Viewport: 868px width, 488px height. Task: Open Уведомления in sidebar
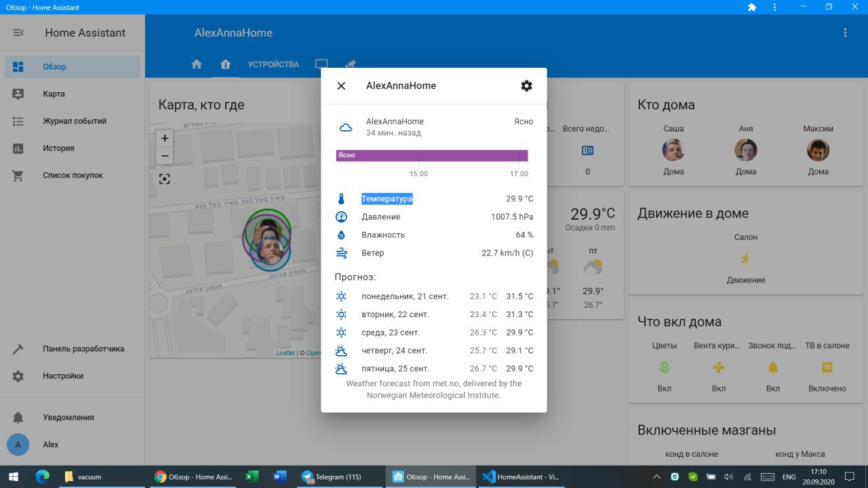(73, 418)
